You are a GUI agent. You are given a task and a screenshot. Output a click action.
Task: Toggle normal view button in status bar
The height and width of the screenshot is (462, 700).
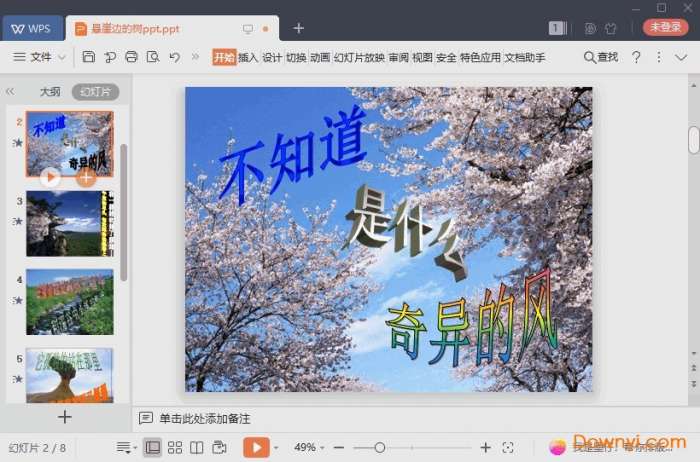153,447
